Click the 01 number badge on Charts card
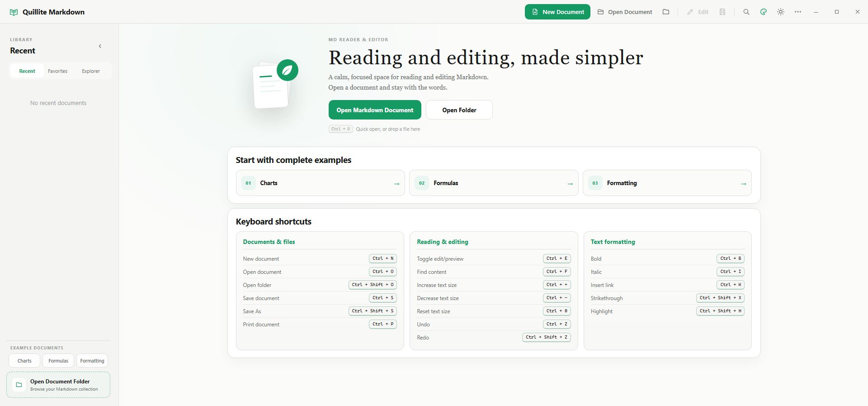The height and width of the screenshot is (406, 868). click(x=248, y=183)
